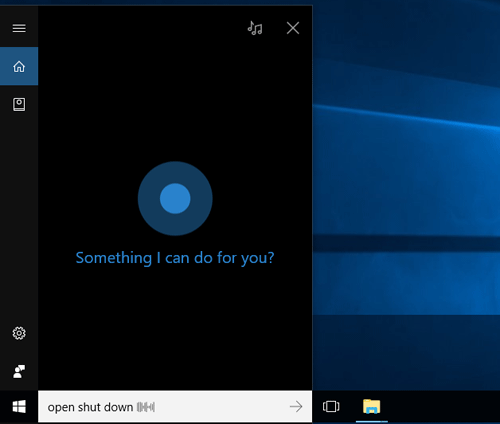The height and width of the screenshot is (424, 500).
Task: Open the Feedback icon in sidebar
Action: [x=19, y=371]
